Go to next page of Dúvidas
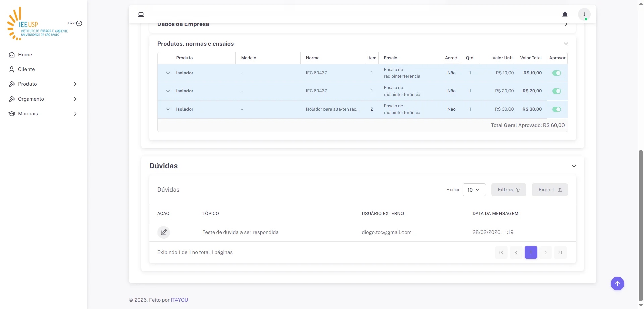 pos(545,252)
